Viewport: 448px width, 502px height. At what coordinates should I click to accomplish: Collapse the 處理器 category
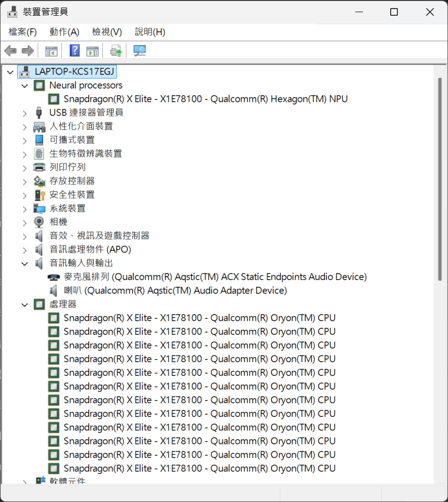click(x=25, y=305)
